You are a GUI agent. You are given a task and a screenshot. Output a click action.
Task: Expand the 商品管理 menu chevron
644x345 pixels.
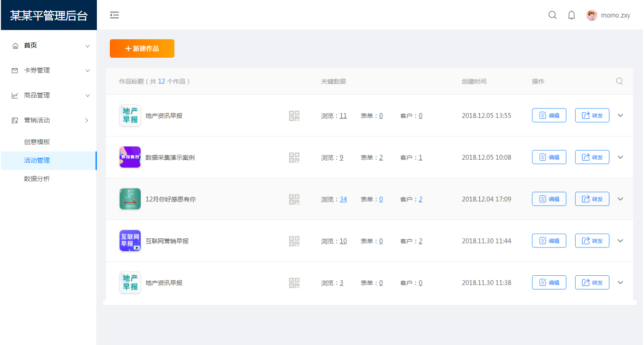[x=88, y=96]
